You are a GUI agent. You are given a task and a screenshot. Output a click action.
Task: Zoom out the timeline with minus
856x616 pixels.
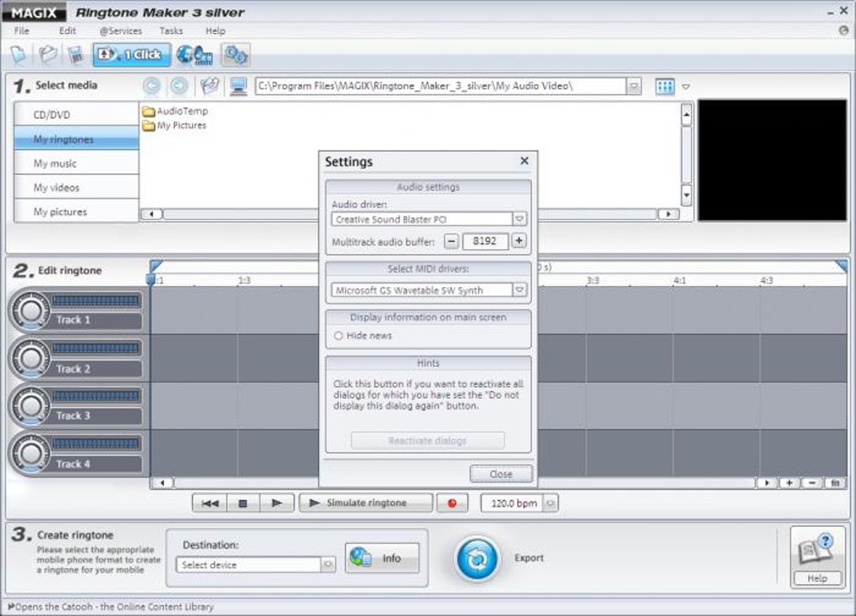812,483
